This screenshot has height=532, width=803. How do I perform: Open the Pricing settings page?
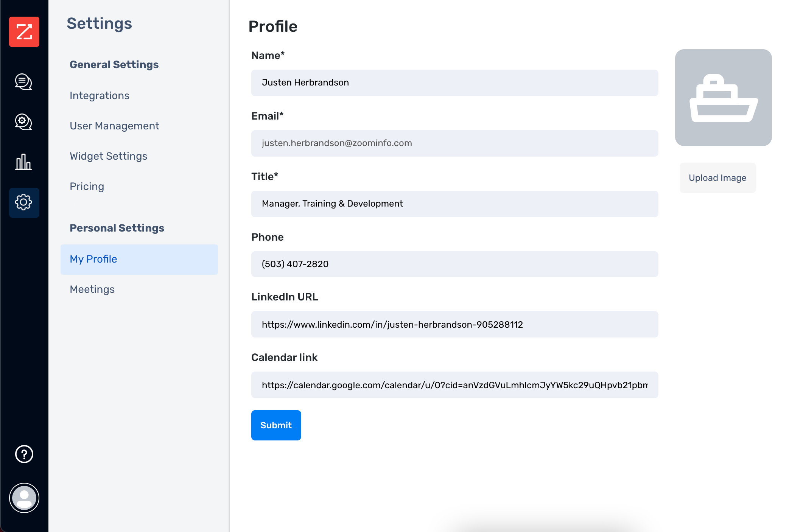[87, 186]
